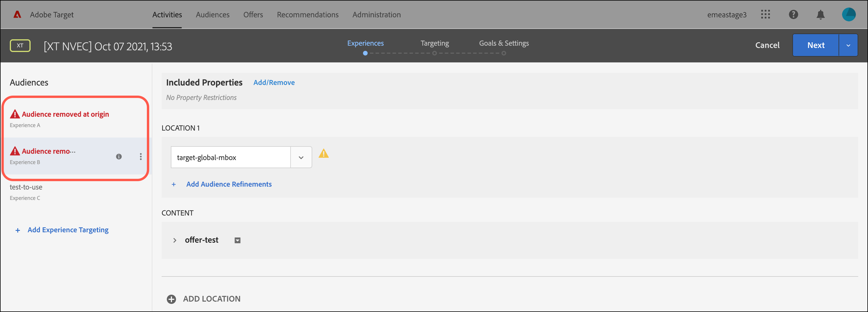Click the Cancel button
Viewport: 868px width, 312px height.
(x=767, y=45)
